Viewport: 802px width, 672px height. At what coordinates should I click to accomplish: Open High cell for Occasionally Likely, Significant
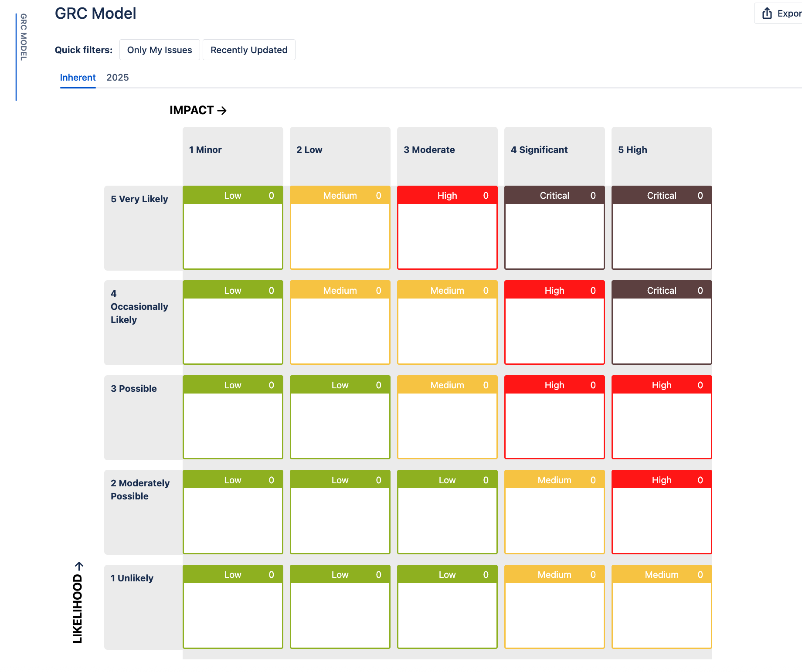pyautogui.click(x=554, y=322)
